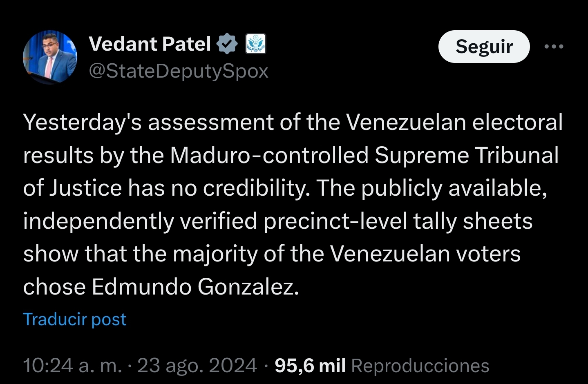This screenshot has width=588, height=384.
Task: Click the Reproducciones label
Action: (420, 365)
